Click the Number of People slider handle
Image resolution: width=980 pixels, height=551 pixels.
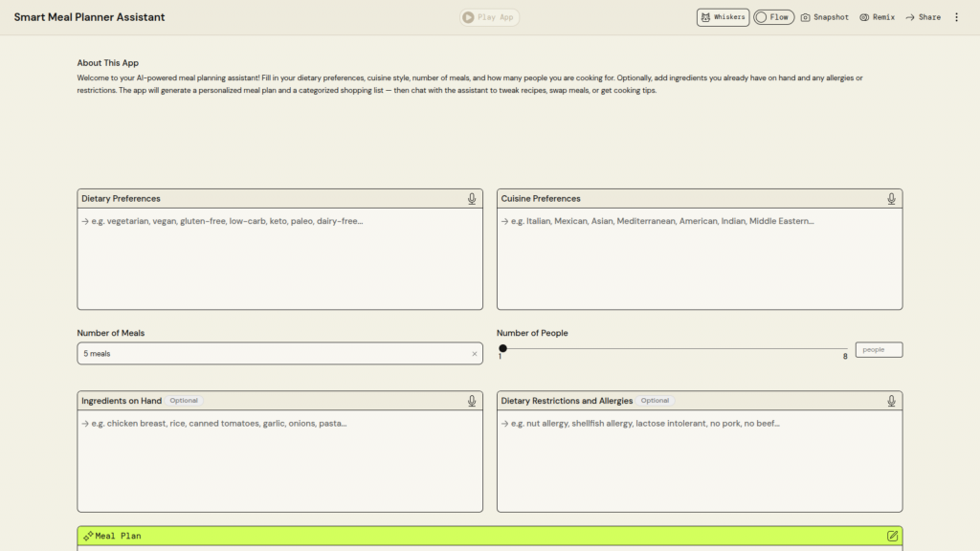502,348
